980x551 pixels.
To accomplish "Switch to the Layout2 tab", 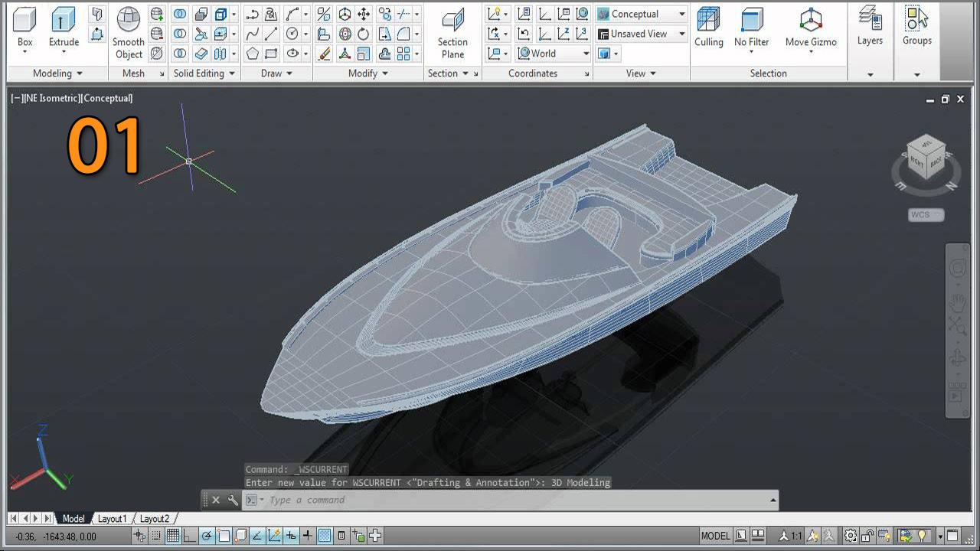I will [155, 519].
